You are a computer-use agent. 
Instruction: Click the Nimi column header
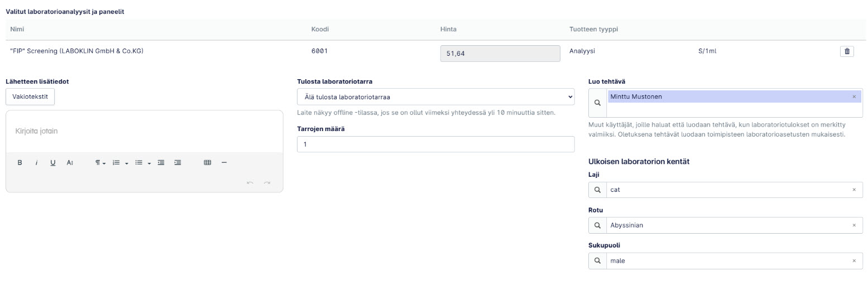[17, 30]
